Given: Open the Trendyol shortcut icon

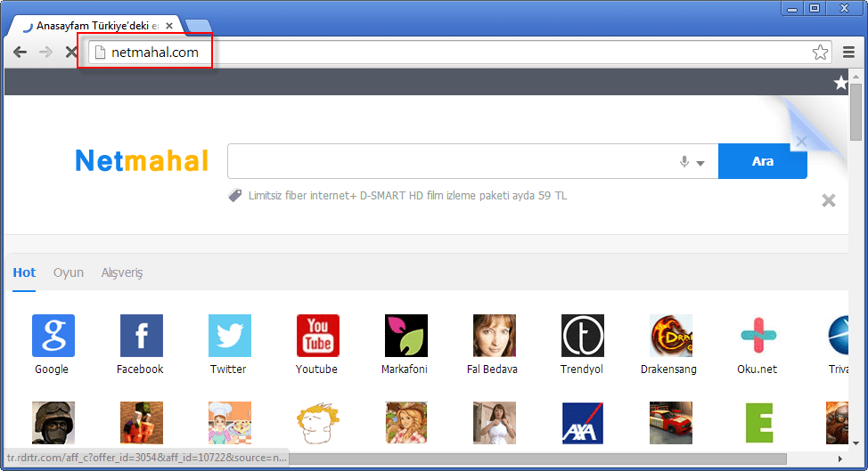Looking at the screenshot, I should (582, 336).
